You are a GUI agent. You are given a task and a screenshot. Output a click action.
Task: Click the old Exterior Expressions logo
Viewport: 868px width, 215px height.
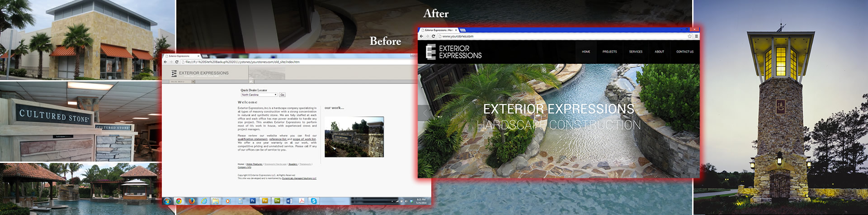point(200,73)
